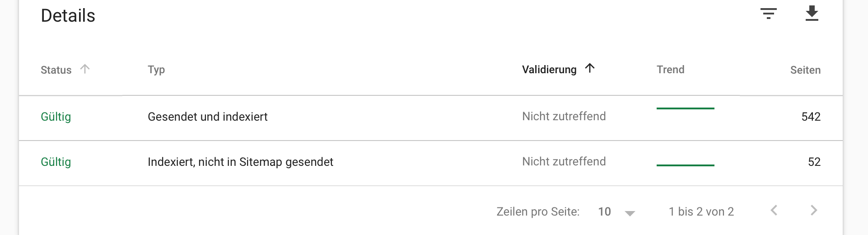Viewport: 868px width, 235px height.
Task: Sort by the Typ column header
Action: 156,70
